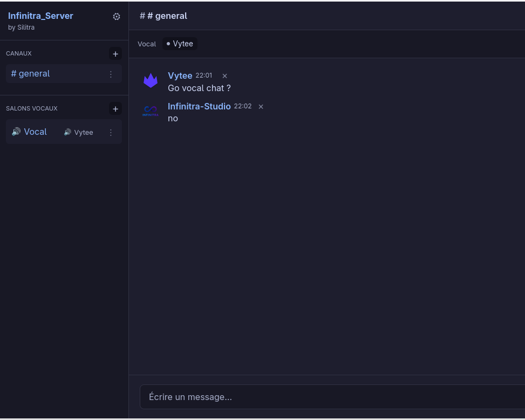
Task: Click the 22:01 timestamp on Vytee's message
Action: (x=203, y=75)
